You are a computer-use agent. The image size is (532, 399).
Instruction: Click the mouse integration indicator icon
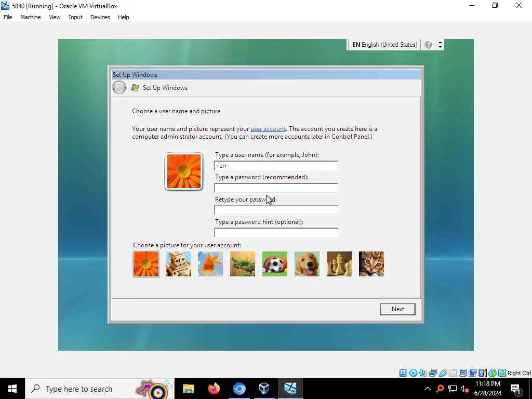(x=493, y=373)
